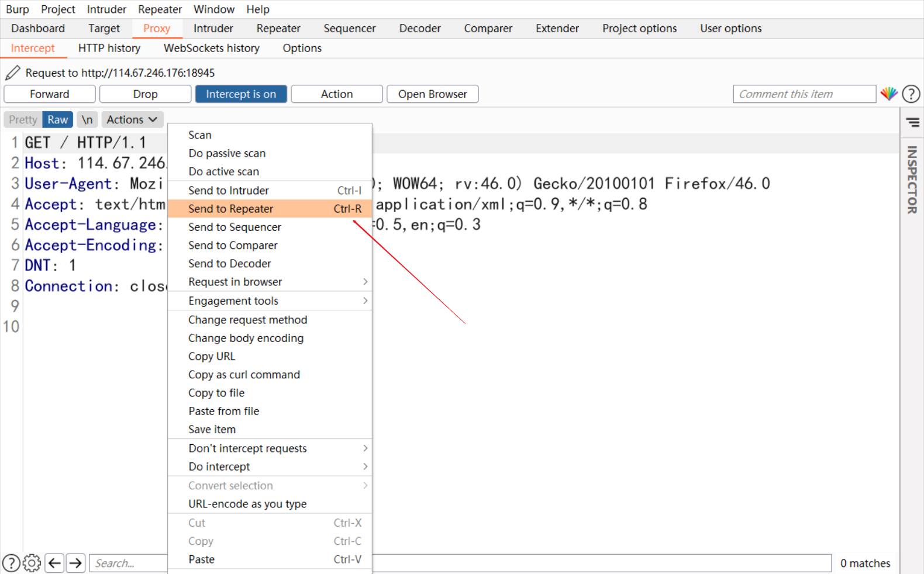Open the Actions dropdown
Viewport: 924px width, 574px height.
point(132,120)
